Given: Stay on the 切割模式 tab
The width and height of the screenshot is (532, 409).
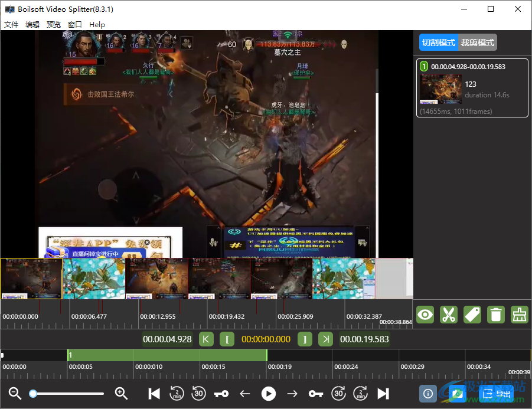Looking at the screenshot, I should coord(438,42).
